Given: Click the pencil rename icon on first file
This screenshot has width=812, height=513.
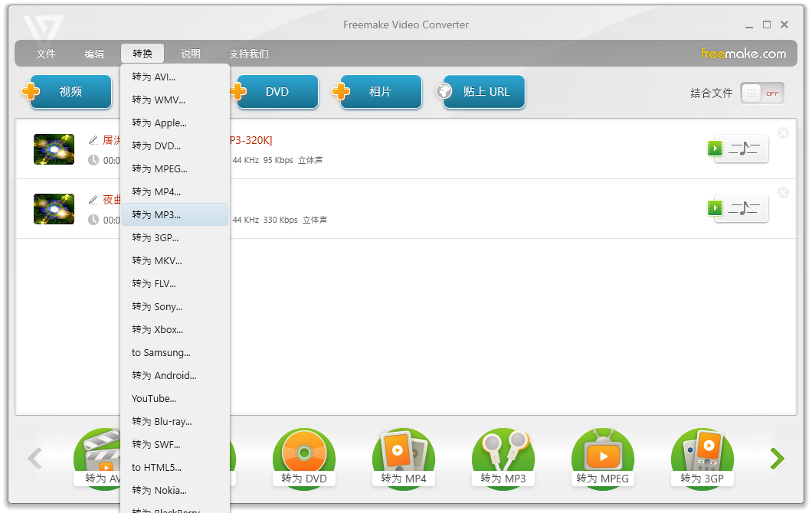Looking at the screenshot, I should [93, 140].
